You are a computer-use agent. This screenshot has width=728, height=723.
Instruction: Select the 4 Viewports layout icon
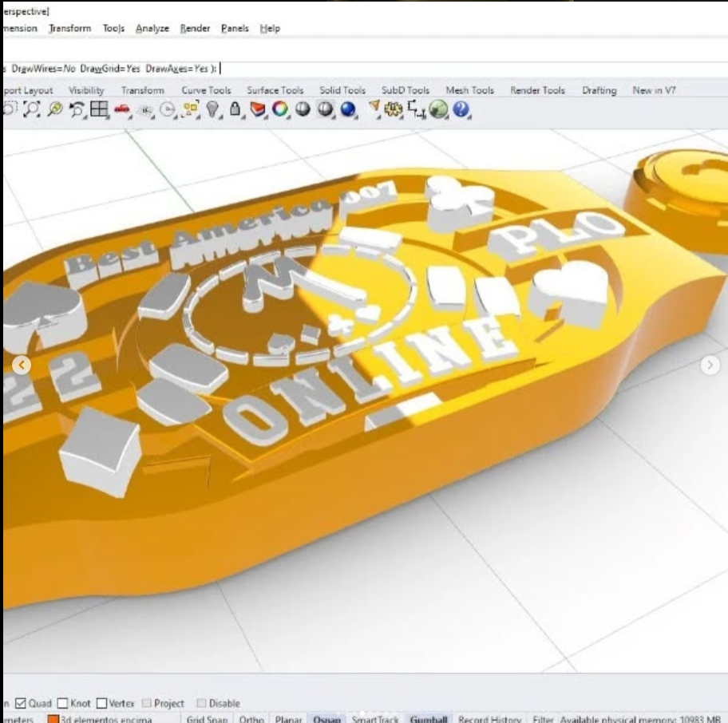[x=99, y=110]
